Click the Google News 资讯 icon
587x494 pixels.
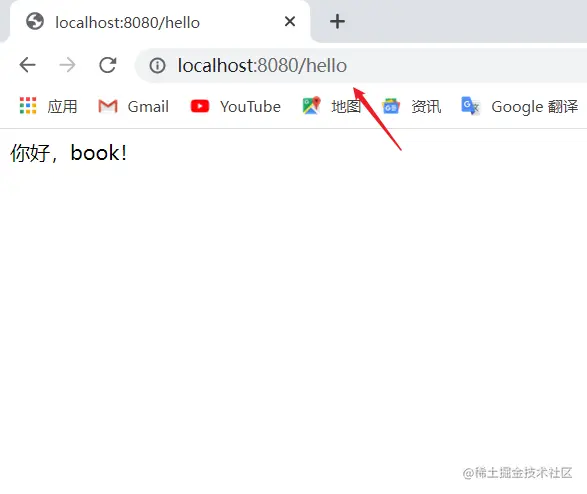coord(391,106)
